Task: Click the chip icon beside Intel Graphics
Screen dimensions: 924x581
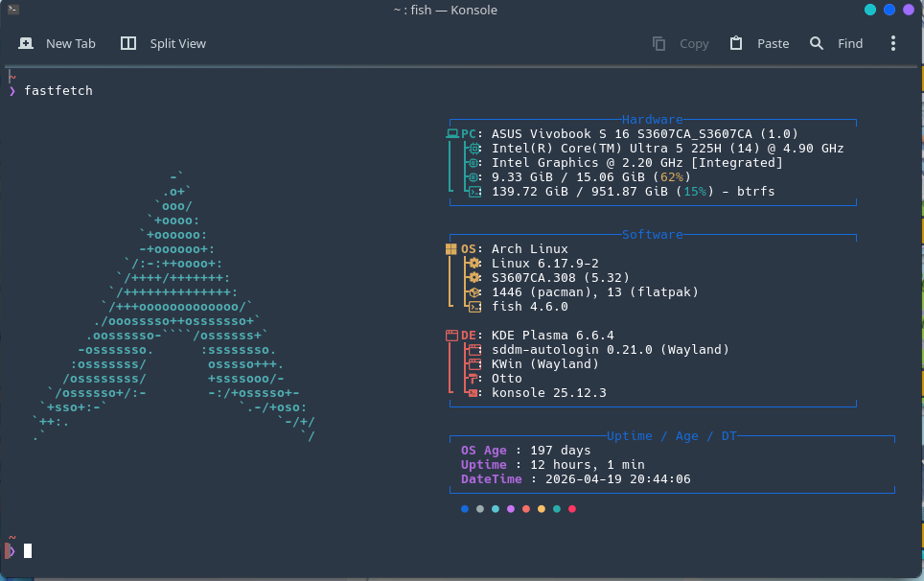Action: pos(474,163)
